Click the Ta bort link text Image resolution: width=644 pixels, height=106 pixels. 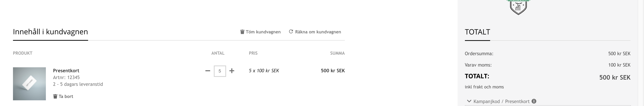point(66,96)
